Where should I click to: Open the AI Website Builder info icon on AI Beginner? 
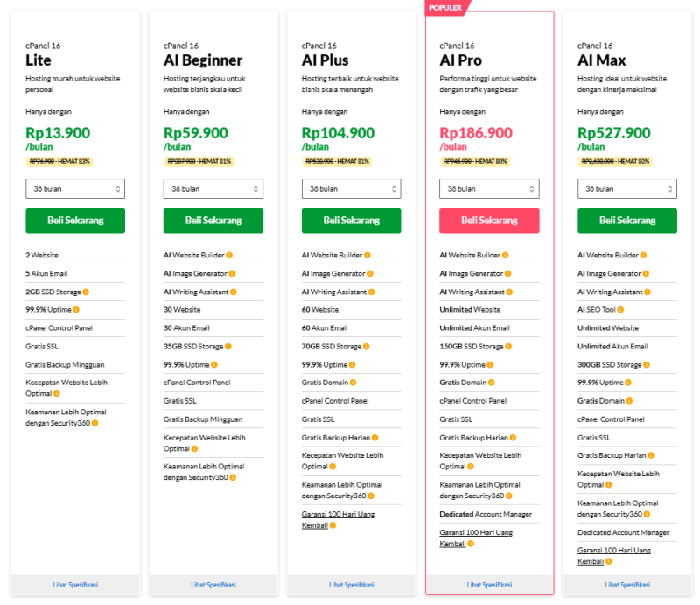click(229, 256)
